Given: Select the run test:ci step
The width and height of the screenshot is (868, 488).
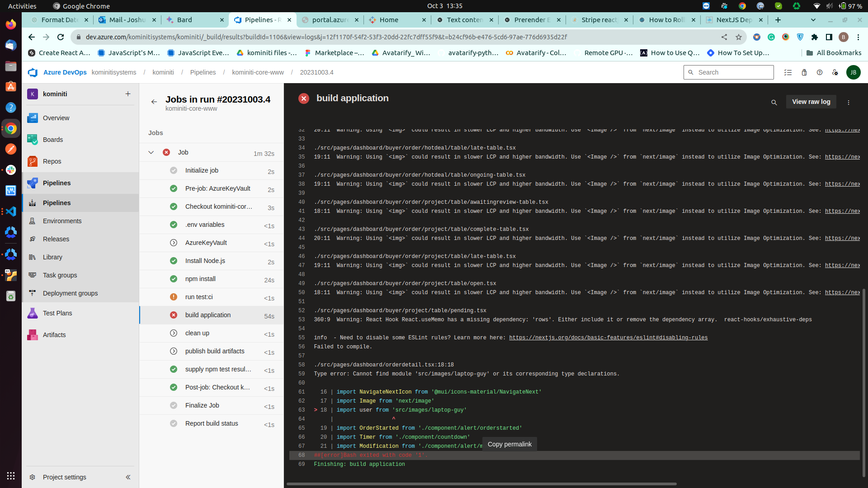Looking at the screenshot, I should click(x=199, y=297).
